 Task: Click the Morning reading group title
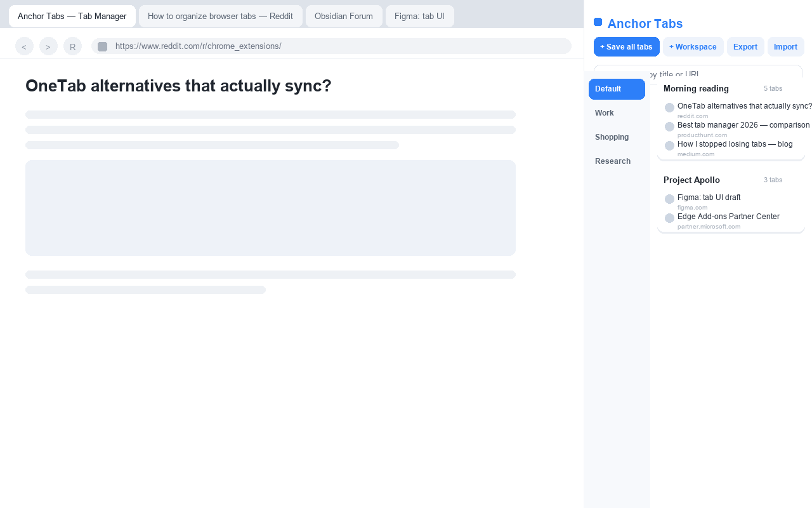click(x=696, y=89)
